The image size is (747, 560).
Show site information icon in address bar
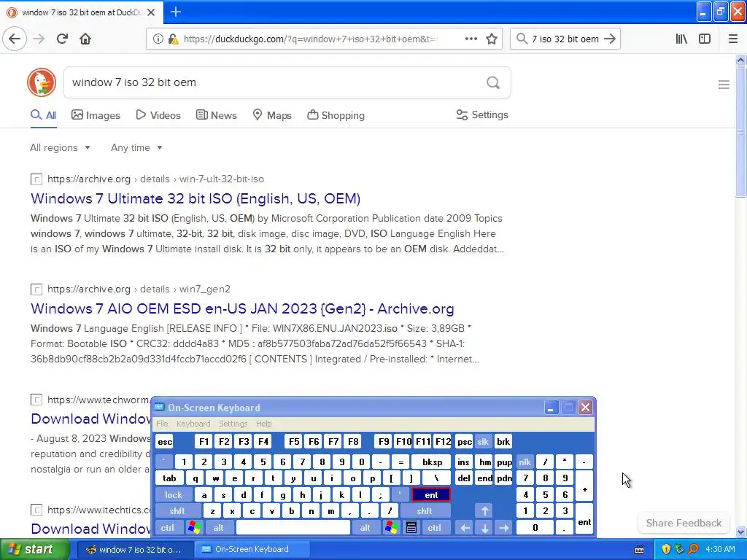tap(158, 39)
